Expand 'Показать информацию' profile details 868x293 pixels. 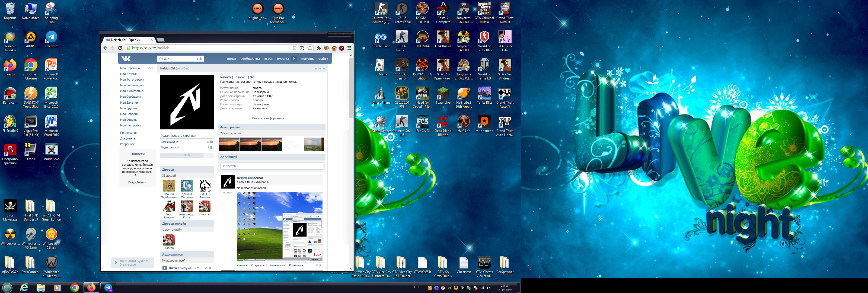point(268,118)
